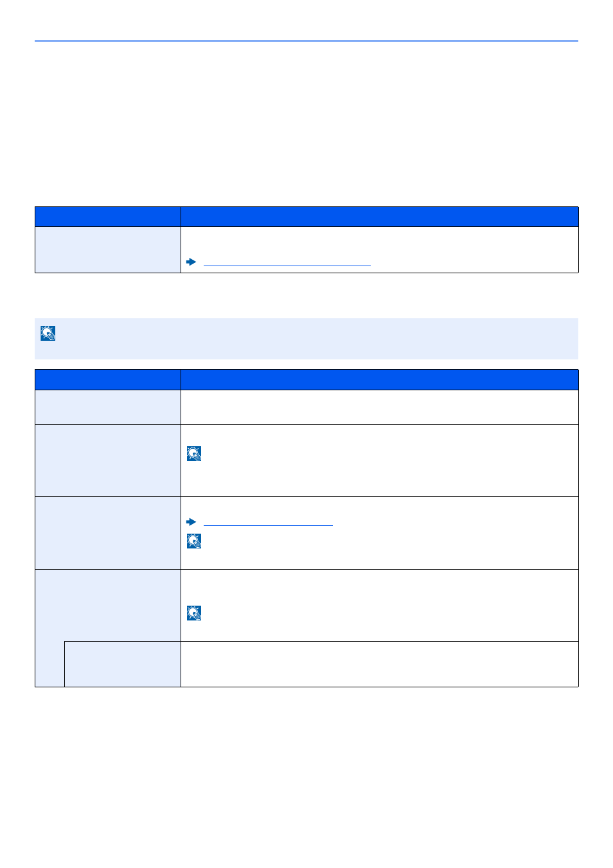Image resolution: width=613 pixels, height=868 pixels.
Task: Click the upper table's wide blue header cell
Action: click(x=380, y=217)
